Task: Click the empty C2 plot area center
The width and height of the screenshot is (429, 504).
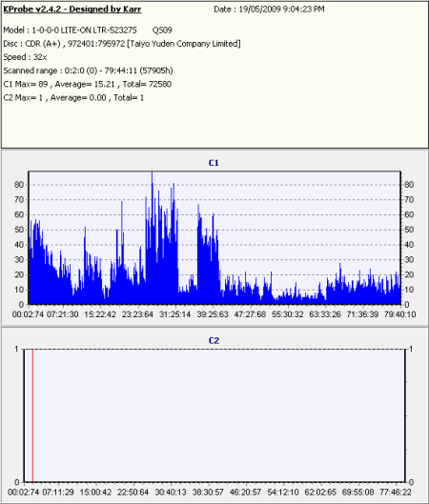Action: (x=214, y=415)
